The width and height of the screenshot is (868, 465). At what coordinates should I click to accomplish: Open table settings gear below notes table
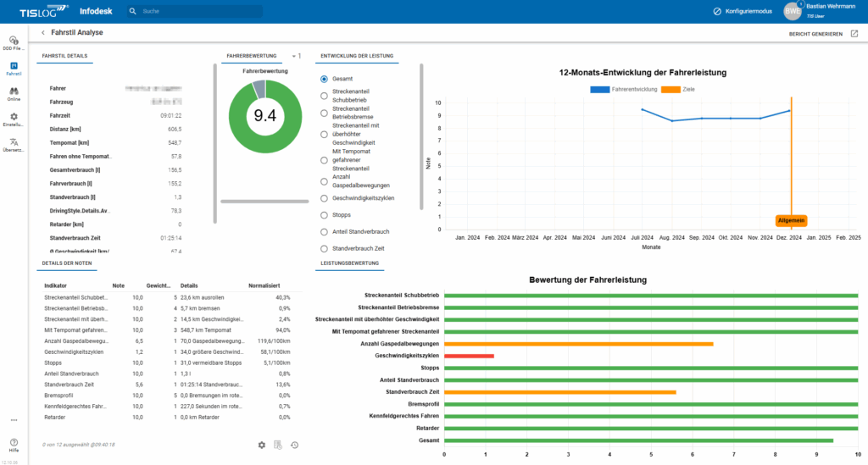(x=262, y=445)
